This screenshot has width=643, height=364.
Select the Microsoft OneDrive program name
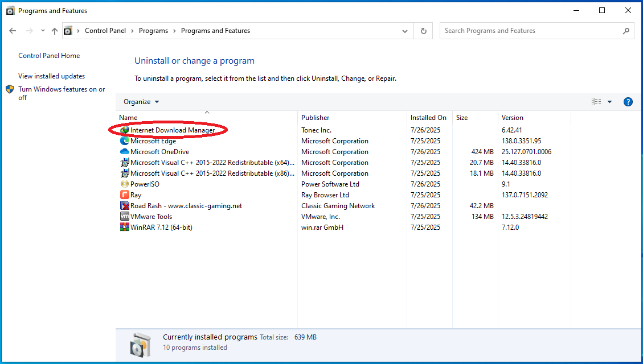point(160,151)
